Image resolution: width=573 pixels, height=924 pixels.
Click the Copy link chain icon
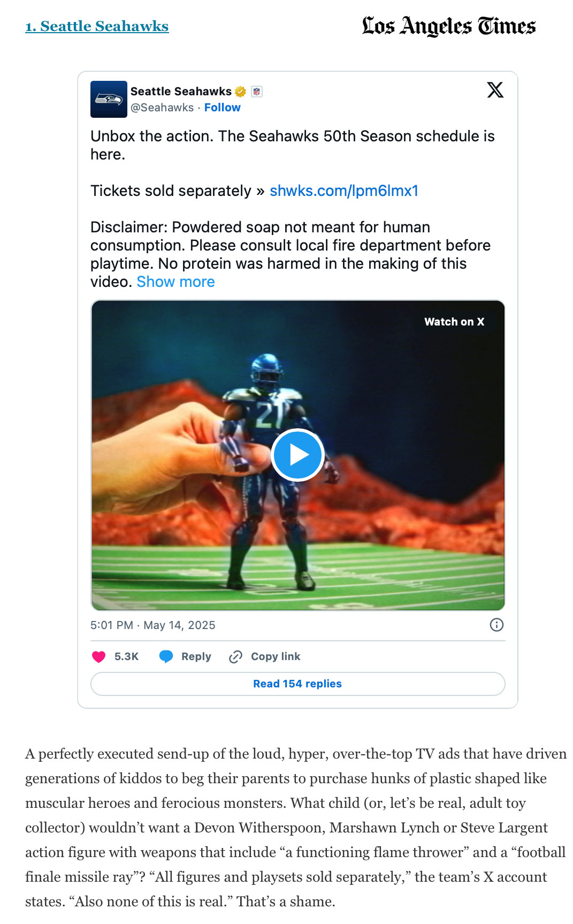click(x=235, y=657)
